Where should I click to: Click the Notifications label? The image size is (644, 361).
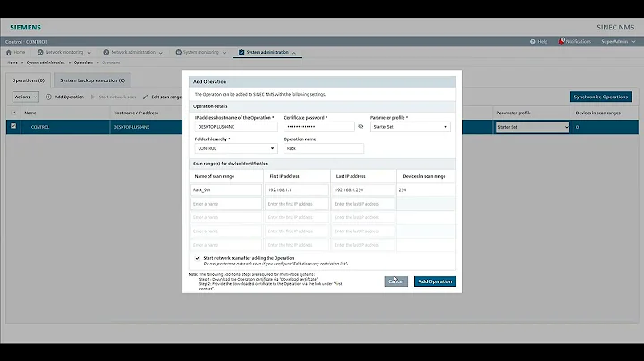click(579, 41)
